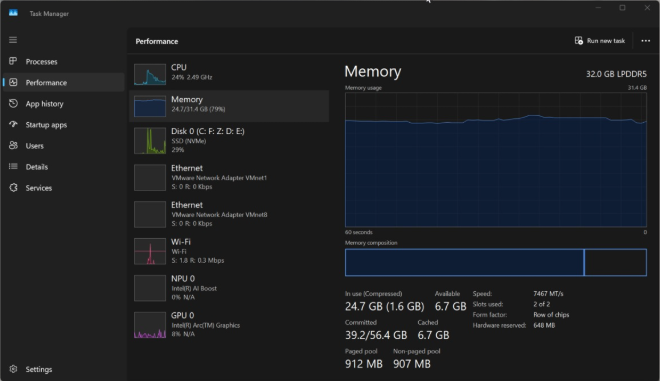
Task: Switch to the App history page
Action: coord(64,104)
